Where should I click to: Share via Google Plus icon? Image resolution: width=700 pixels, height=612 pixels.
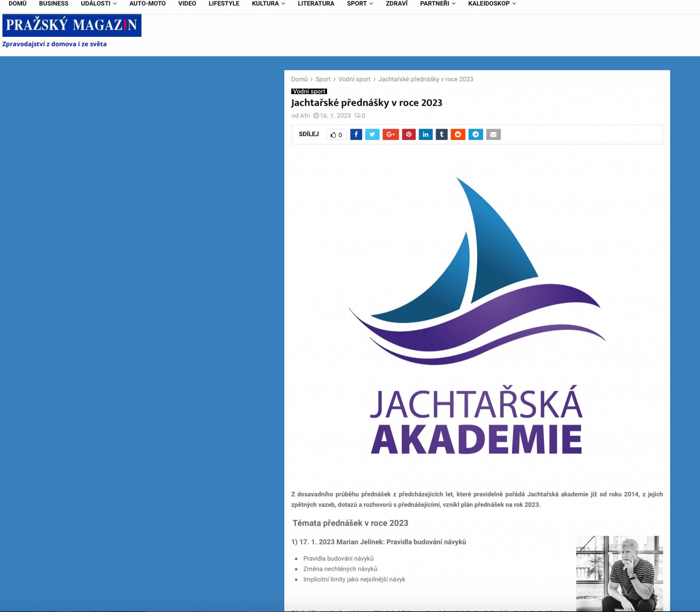(x=390, y=135)
